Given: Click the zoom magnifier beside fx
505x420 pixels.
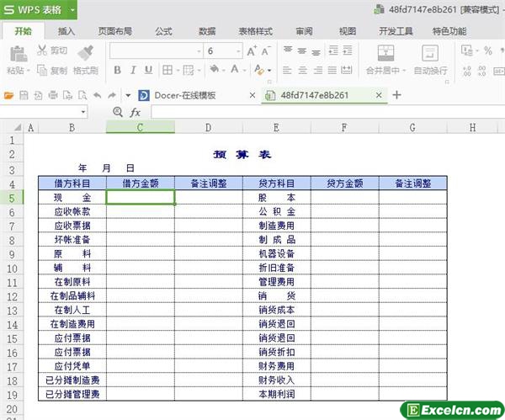Looking at the screenshot, I should 118,112.
